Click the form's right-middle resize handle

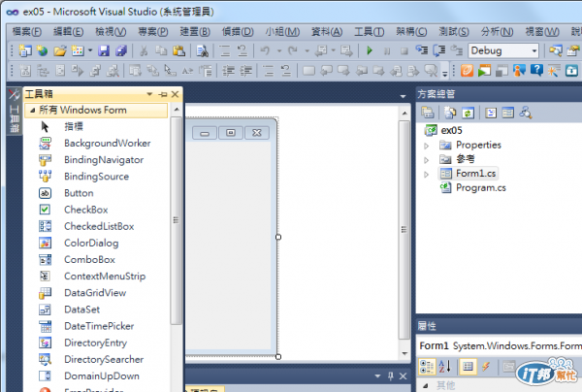[278, 237]
